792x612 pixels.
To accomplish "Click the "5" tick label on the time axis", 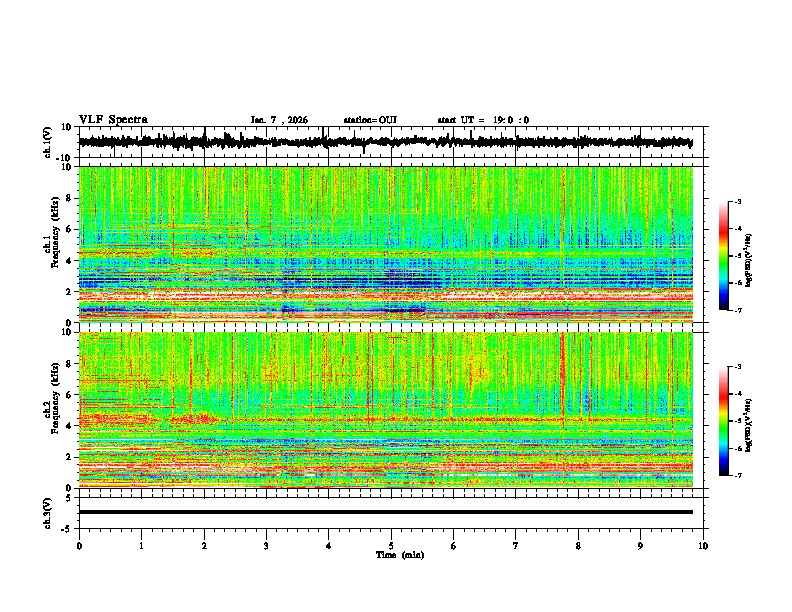I will (391, 546).
